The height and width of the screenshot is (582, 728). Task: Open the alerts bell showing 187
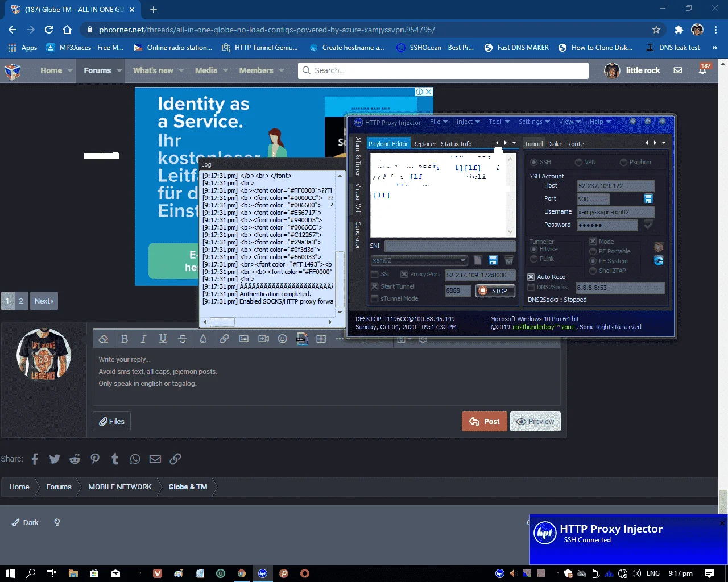pyautogui.click(x=703, y=70)
